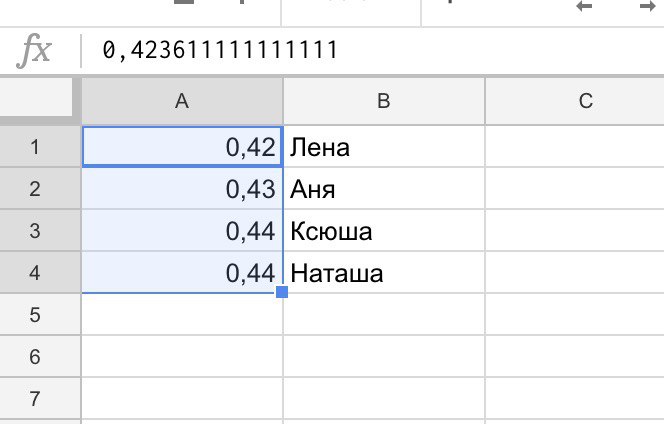
Task: Select row 2 header
Action: coord(40,188)
